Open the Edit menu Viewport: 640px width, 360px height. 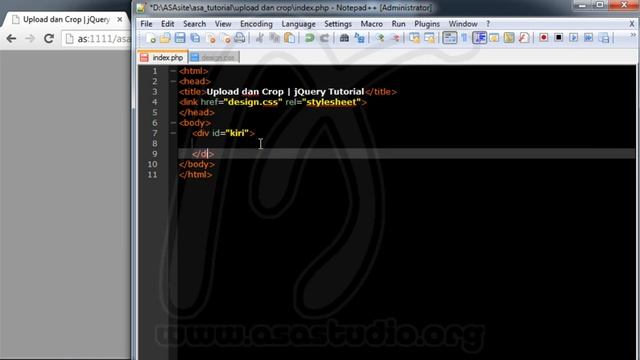(167, 24)
